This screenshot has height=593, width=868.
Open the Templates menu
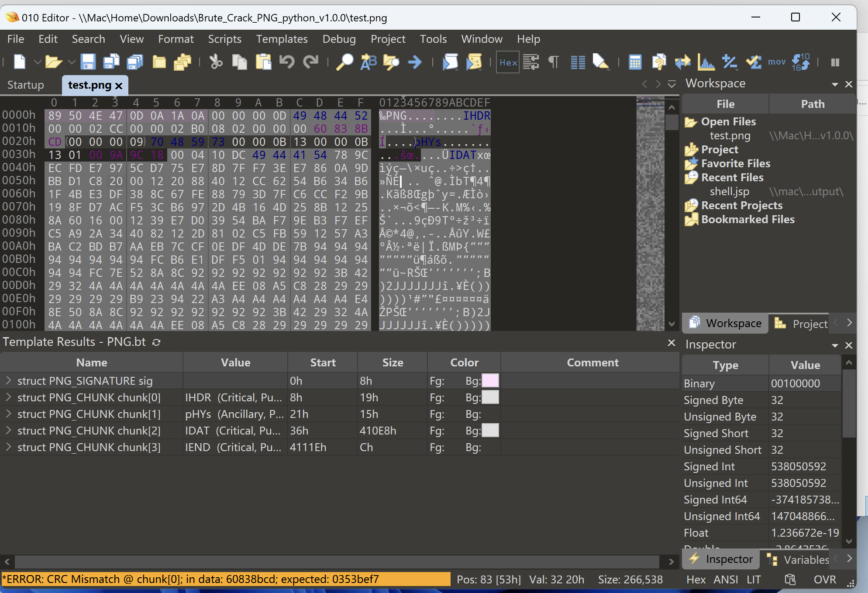coord(282,39)
